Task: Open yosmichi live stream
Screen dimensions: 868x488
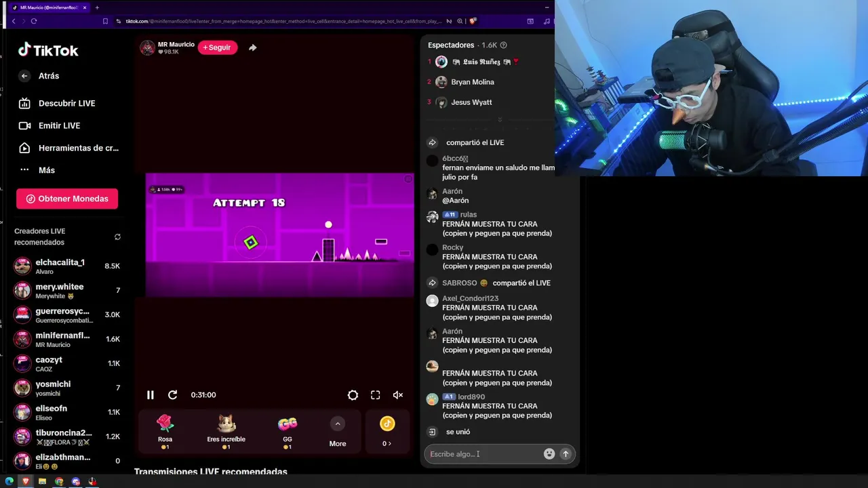Action: tap(67, 388)
